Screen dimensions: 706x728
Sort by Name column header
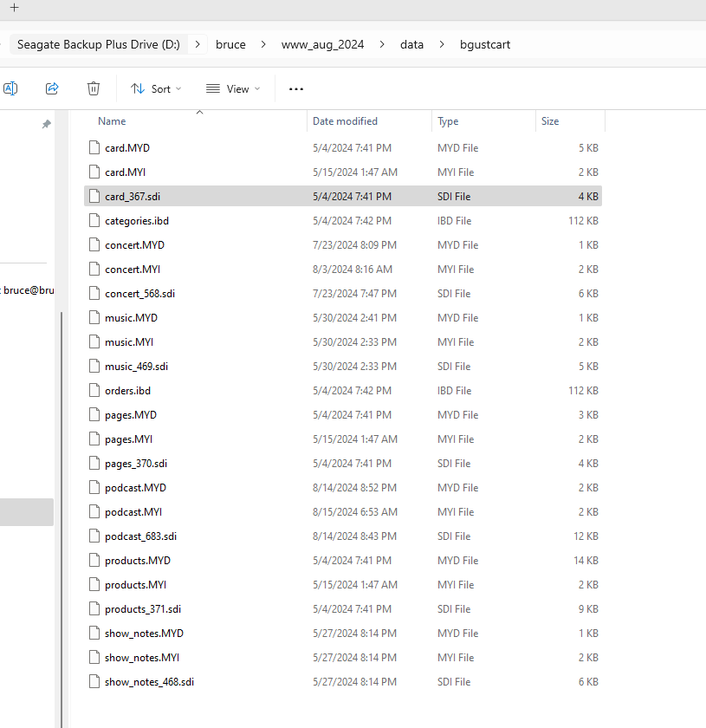click(112, 121)
